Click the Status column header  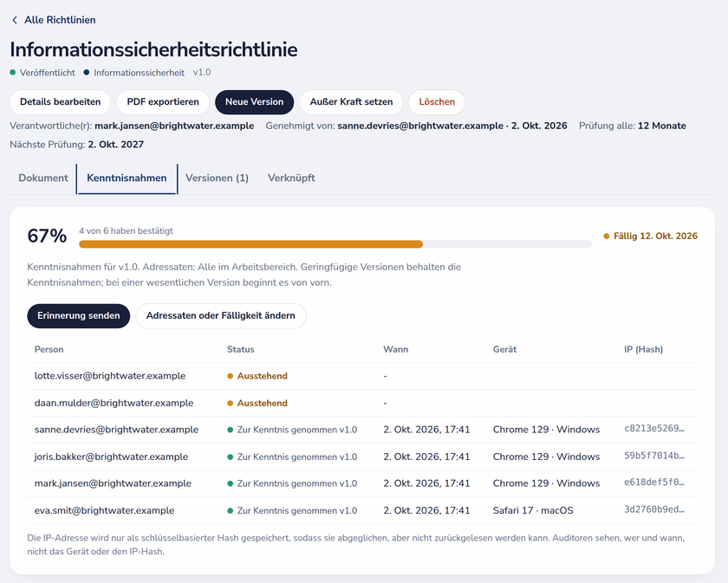(x=241, y=349)
